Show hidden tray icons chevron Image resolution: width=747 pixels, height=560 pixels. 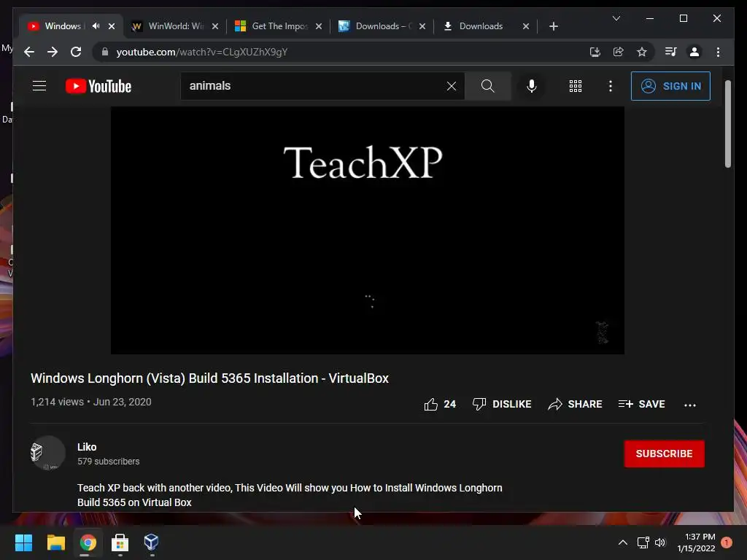[623, 542]
